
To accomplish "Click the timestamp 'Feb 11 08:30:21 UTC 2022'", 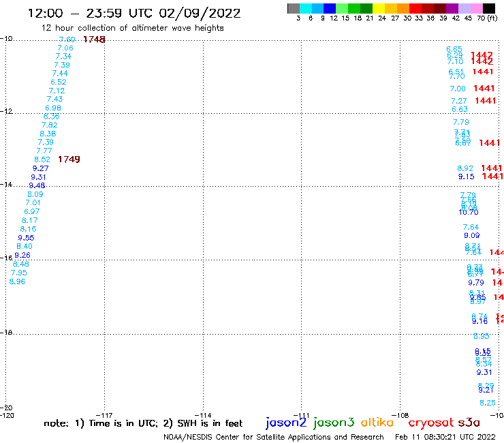I will coord(445,437).
